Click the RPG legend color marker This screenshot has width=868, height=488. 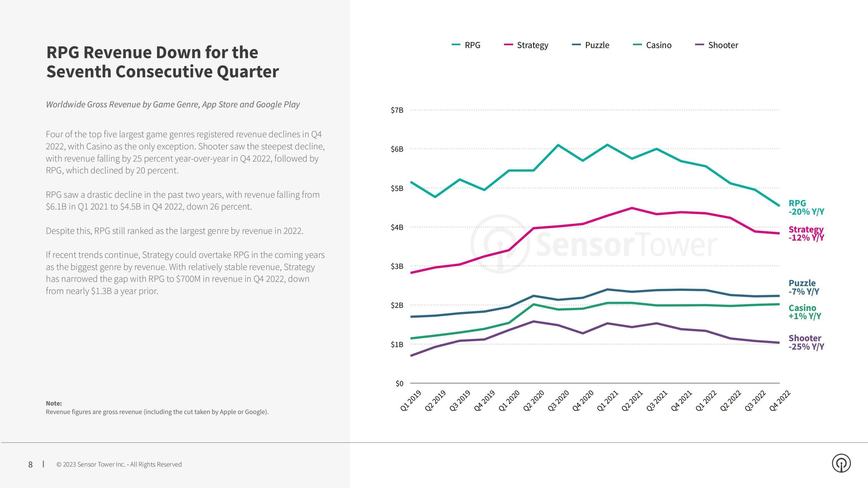coord(456,45)
